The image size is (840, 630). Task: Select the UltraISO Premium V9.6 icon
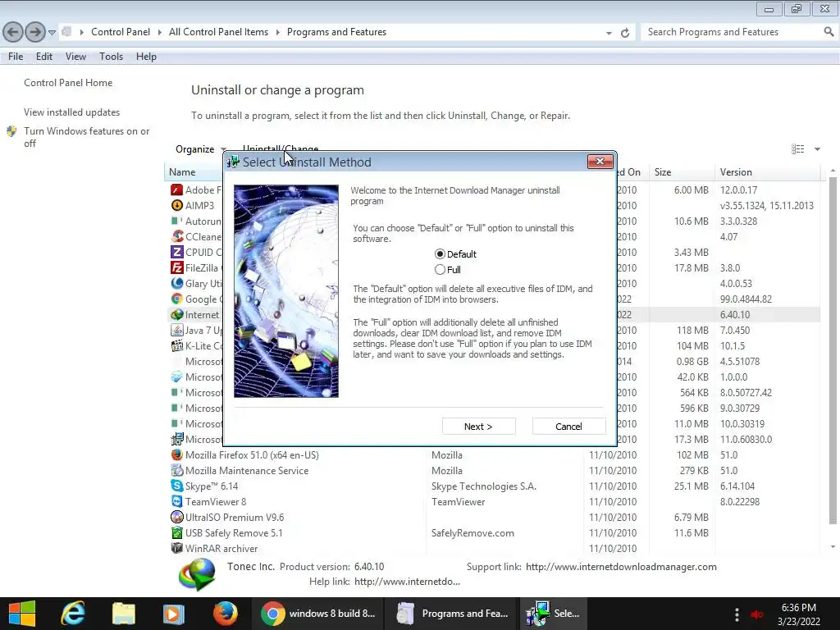click(x=177, y=517)
